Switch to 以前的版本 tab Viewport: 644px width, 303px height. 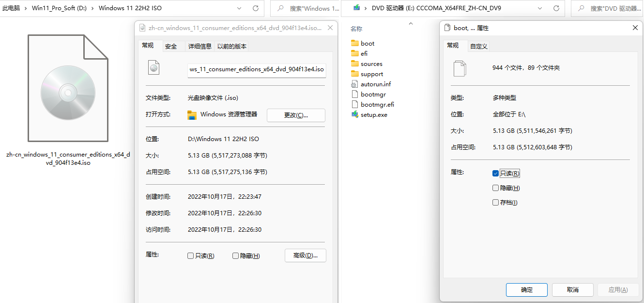[x=232, y=47]
